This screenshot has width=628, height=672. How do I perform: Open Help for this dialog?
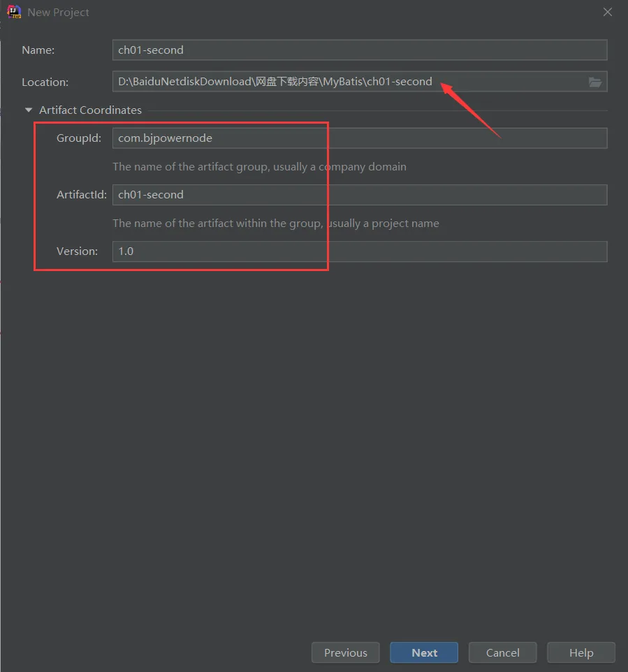pyautogui.click(x=581, y=652)
